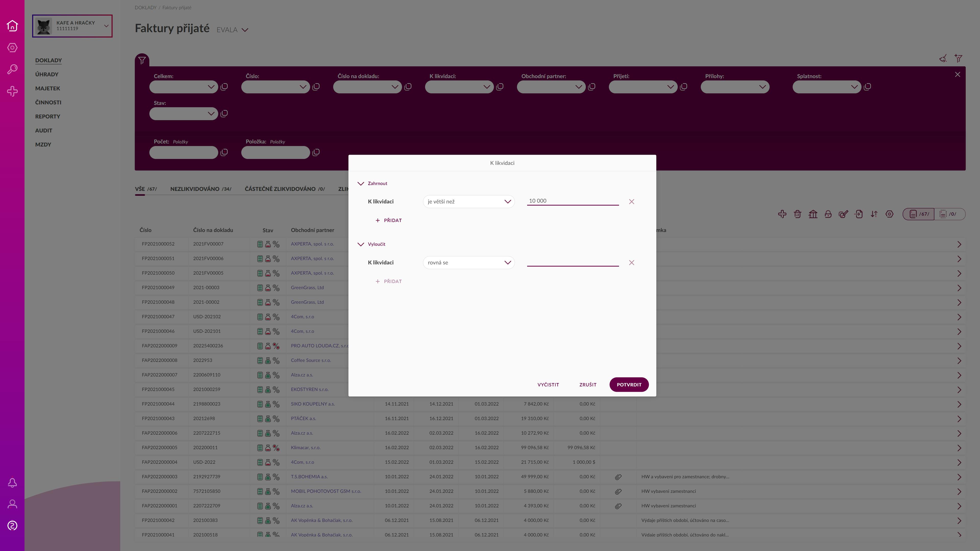Image resolution: width=980 pixels, height=551 pixels.
Task: Open the Přílohy filter dropdown
Action: coord(735,87)
